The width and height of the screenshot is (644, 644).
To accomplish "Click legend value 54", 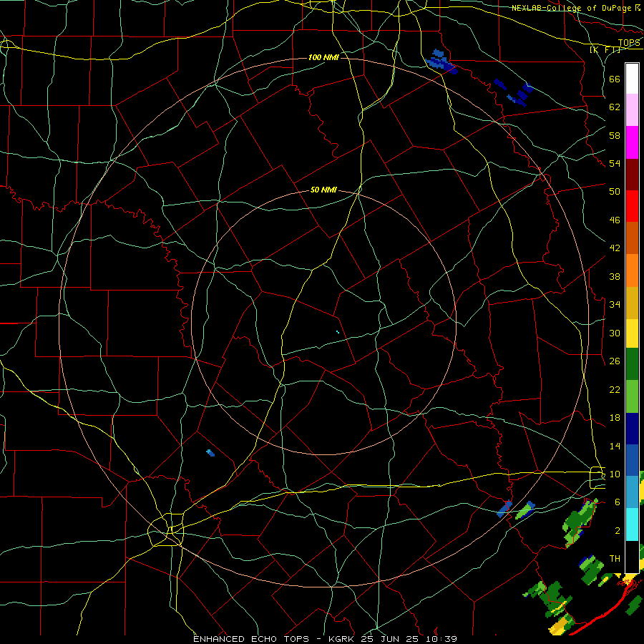I will pyautogui.click(x=615, y=163).
